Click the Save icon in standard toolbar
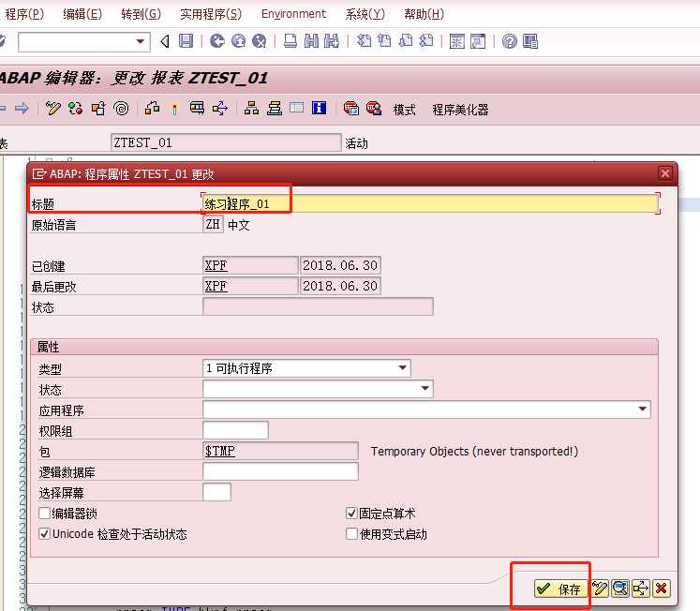Screen dimensions: 700x611 coord(186,41)
